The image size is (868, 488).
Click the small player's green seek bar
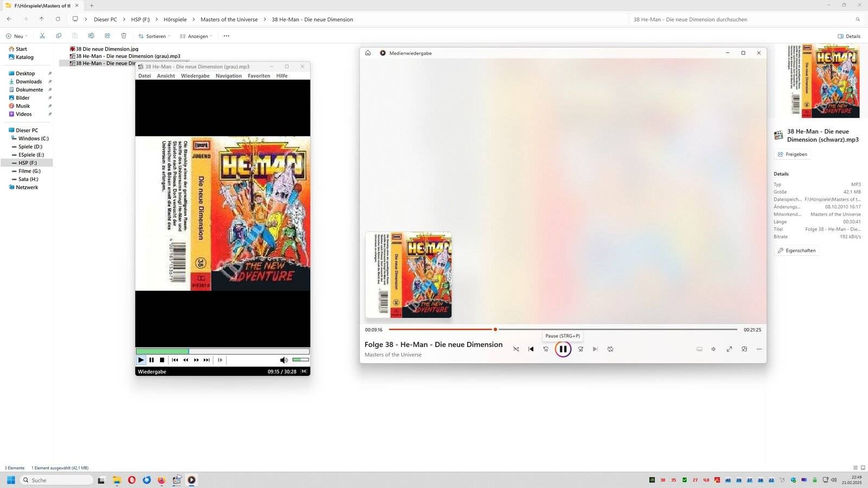pyautogui.click(x=222, y=351)
